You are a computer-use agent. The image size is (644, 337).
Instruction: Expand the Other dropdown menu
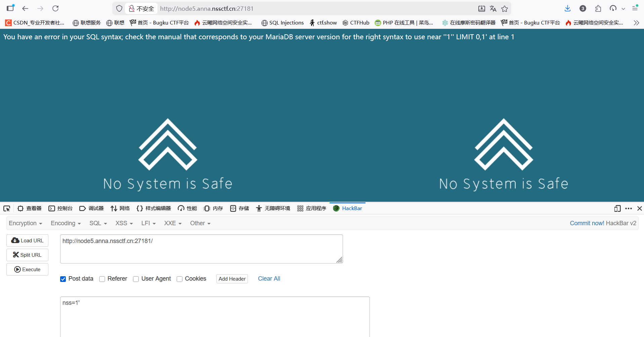click(x=200, y=223)
